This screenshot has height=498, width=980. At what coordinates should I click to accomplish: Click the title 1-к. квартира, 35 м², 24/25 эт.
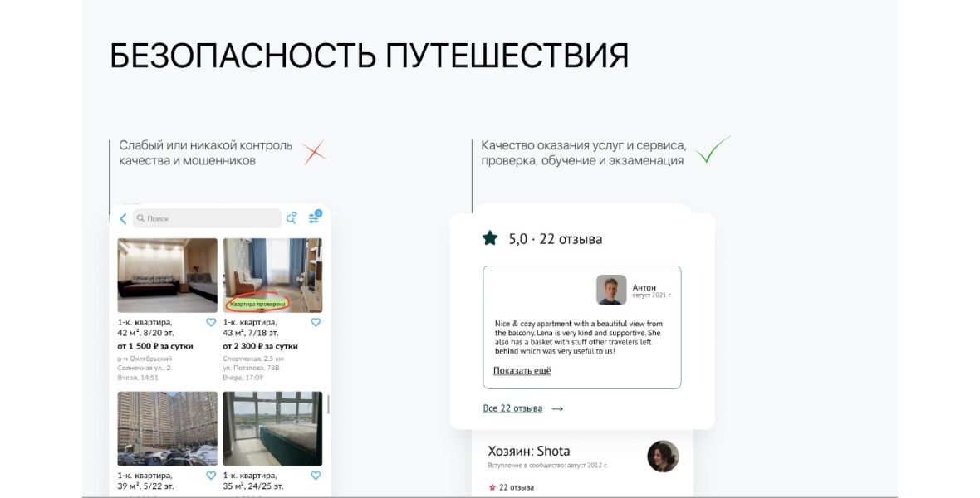(253, 481)
